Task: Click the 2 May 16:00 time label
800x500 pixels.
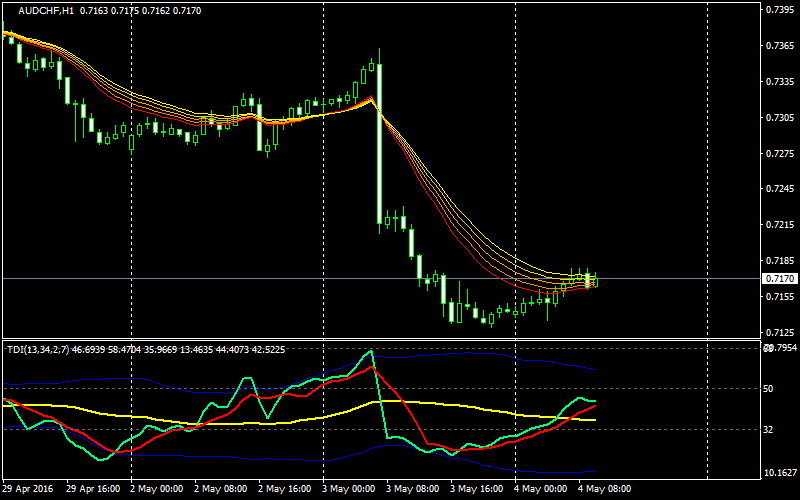Action: 286,490
